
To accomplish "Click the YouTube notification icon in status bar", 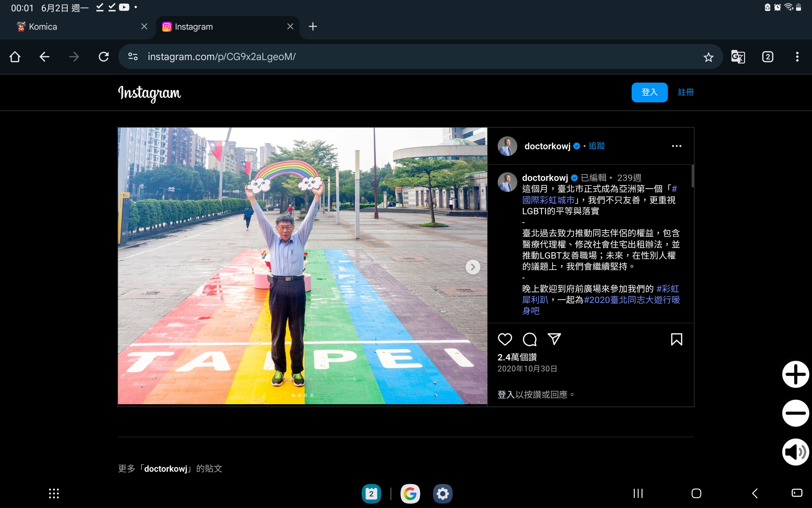I will click(x=124, y=7).
